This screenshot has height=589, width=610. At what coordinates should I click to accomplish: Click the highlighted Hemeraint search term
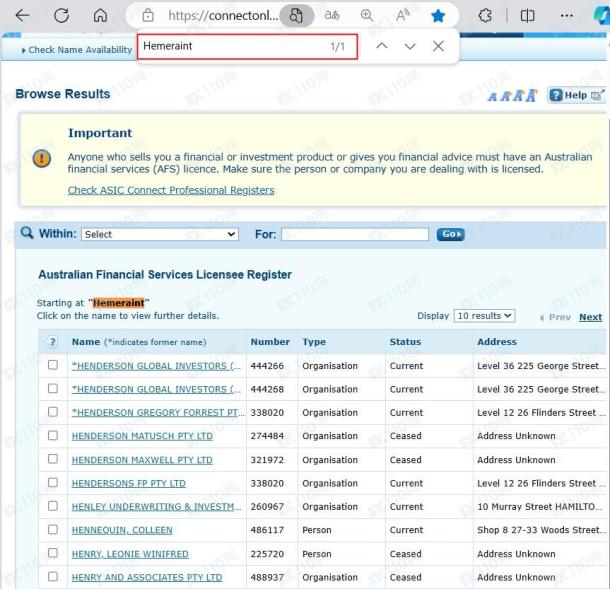pos(119,303)
